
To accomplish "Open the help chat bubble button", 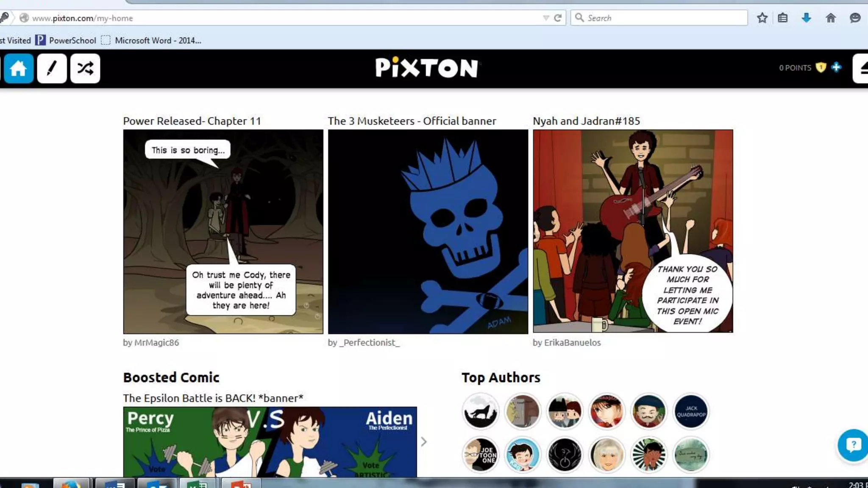I will (853, 445).
